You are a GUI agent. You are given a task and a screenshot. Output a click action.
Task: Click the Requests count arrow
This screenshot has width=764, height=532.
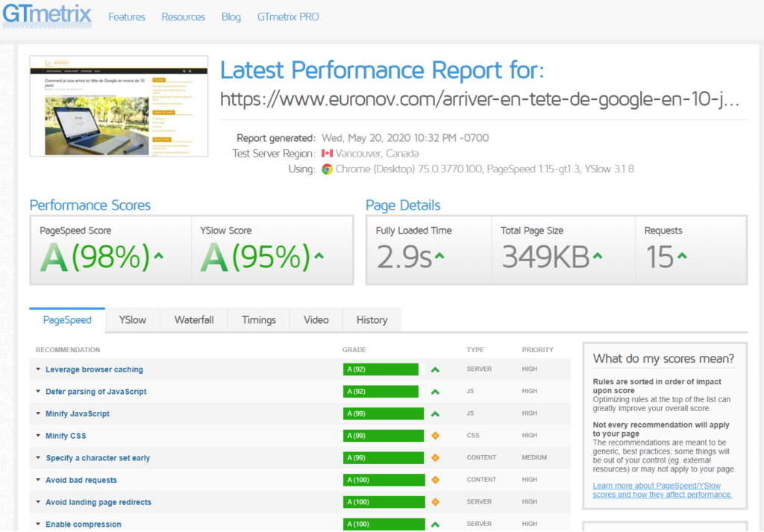pos(682,255)
